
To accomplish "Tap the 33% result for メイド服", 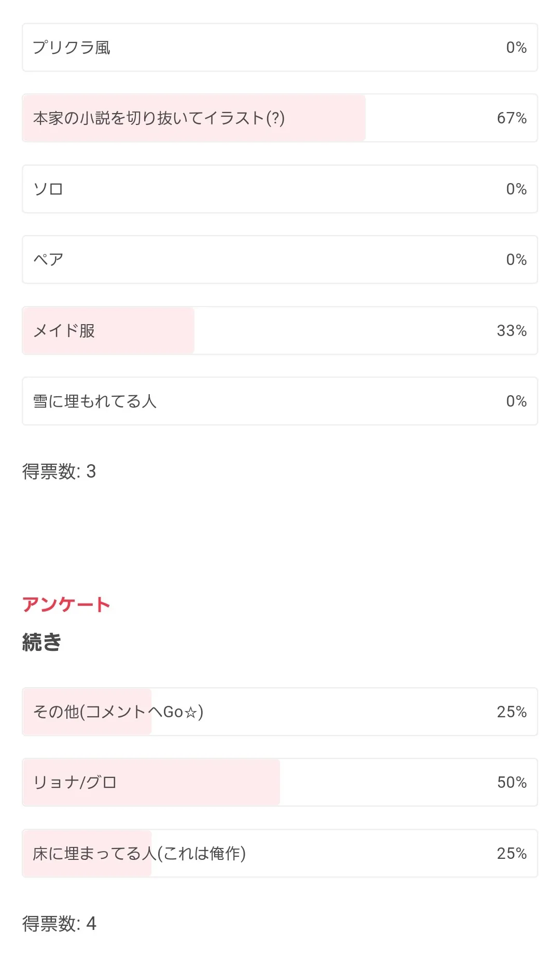I will tap(511, 330).
